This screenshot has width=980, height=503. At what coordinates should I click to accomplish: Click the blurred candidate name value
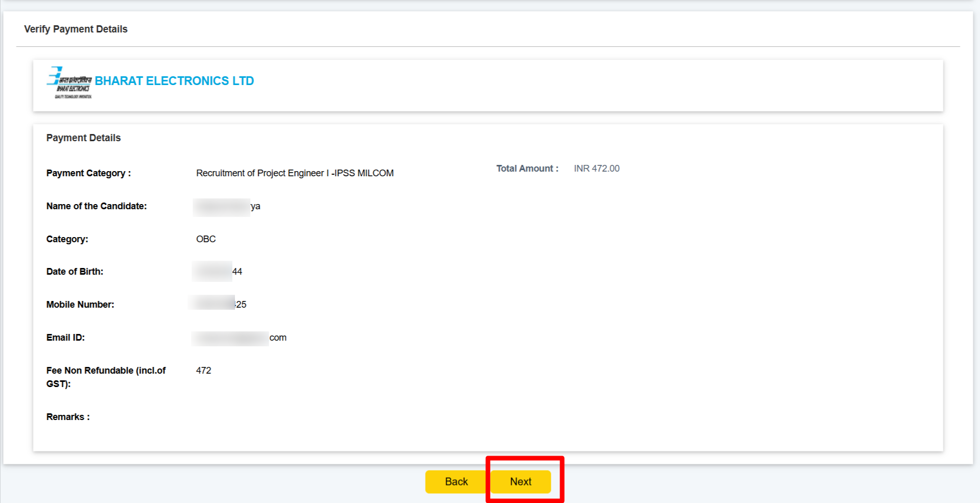(x=227, y=207)
